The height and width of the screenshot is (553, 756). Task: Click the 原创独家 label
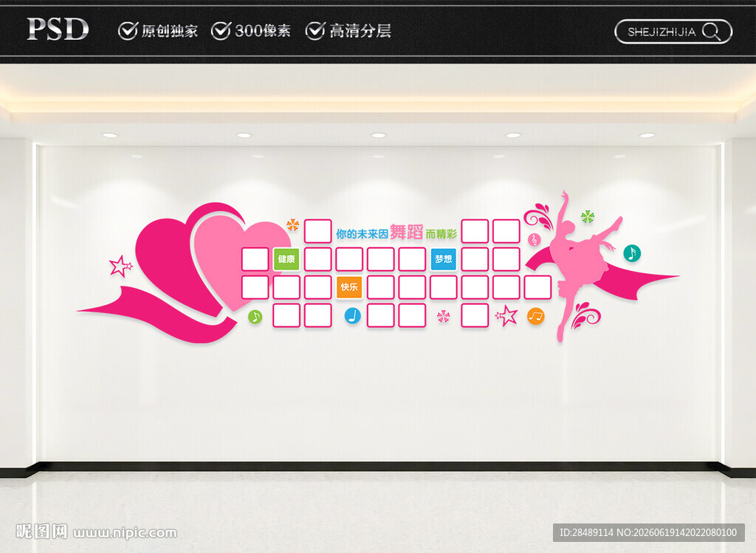(x=169, y=31)
